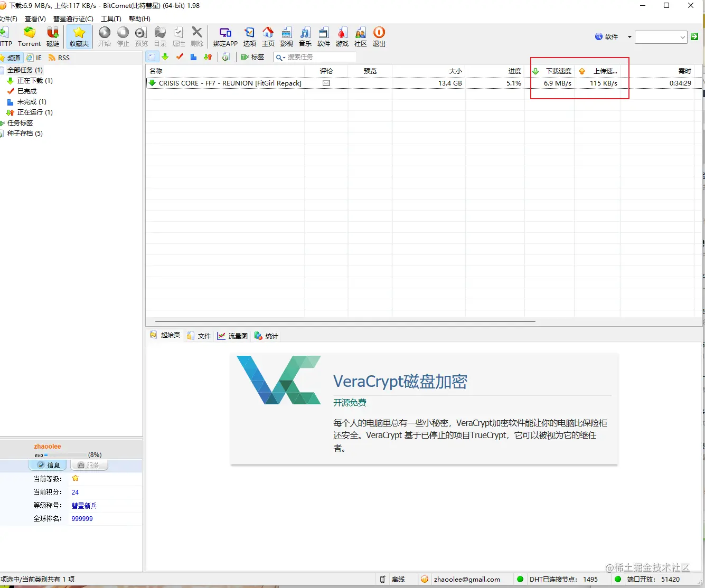Sort by the 进度 column header
The image size is (705, 588).
pyautogui.click(x=495, y=71)
